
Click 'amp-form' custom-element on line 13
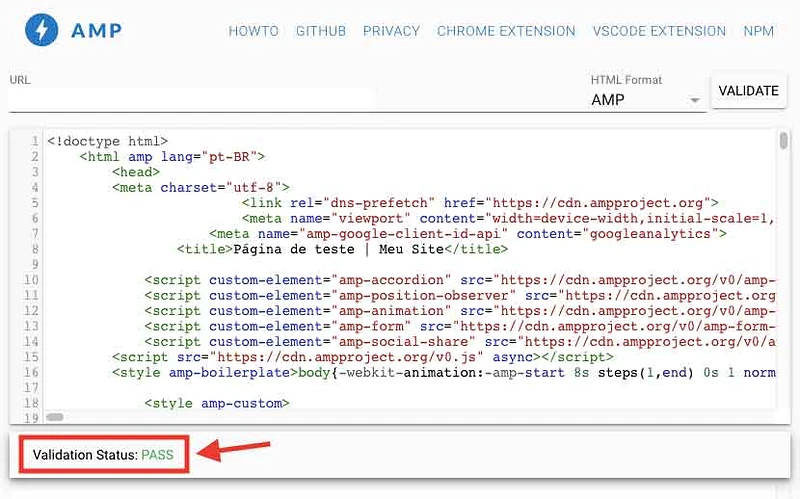point(371,326)
